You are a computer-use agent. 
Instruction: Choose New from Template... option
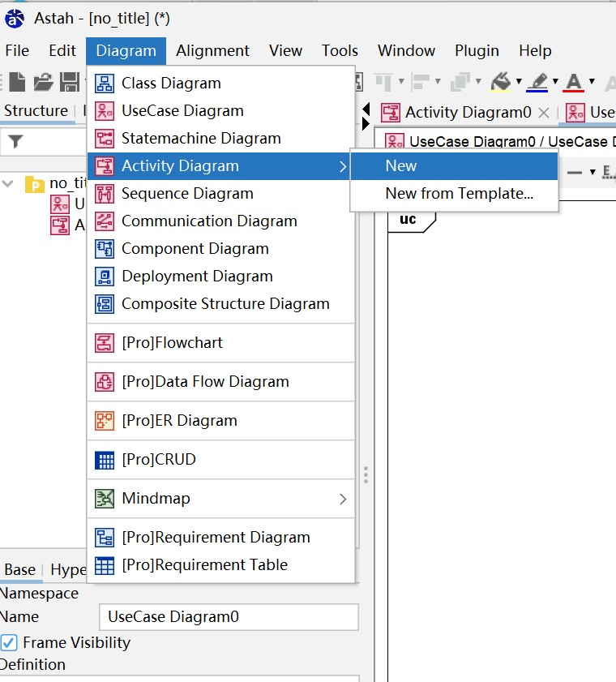[454, 194]
